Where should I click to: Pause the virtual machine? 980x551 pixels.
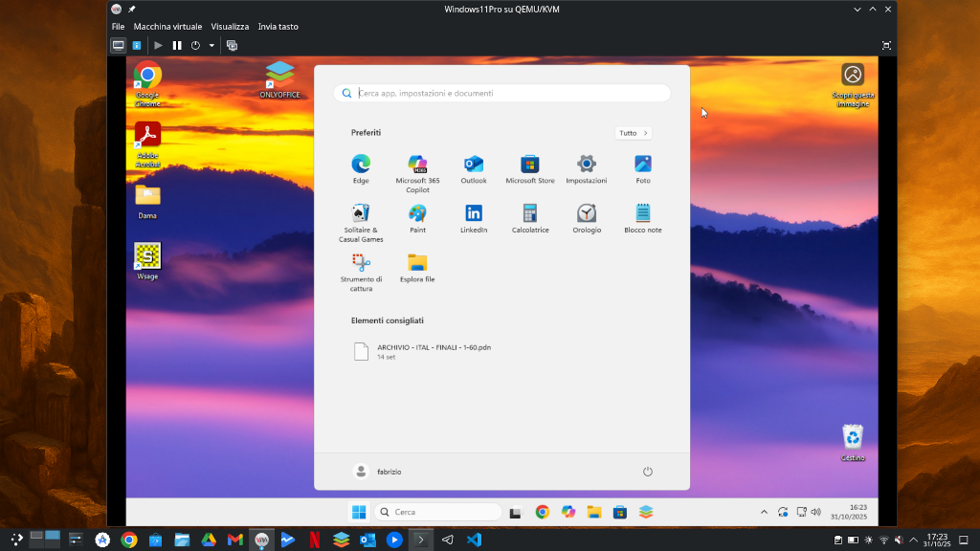(177, 45)
